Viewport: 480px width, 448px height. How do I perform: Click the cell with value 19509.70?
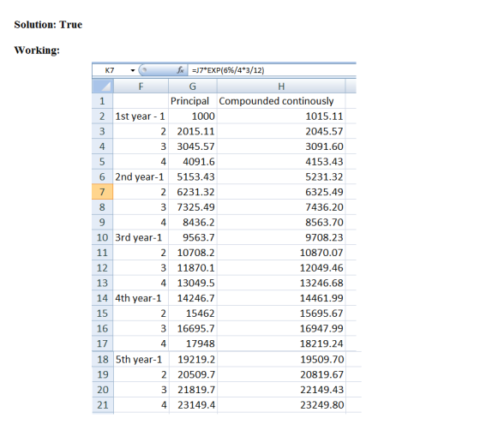[x=282, y=359]
